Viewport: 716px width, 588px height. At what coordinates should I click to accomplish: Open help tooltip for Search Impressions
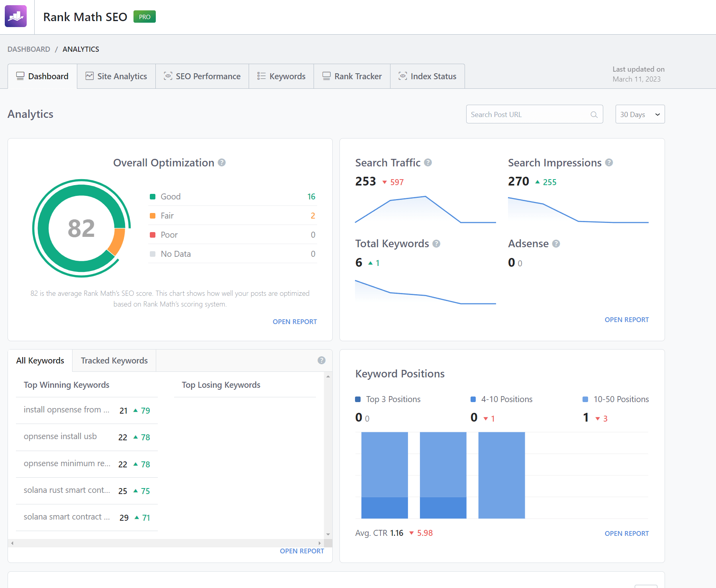tap(609, 162)
